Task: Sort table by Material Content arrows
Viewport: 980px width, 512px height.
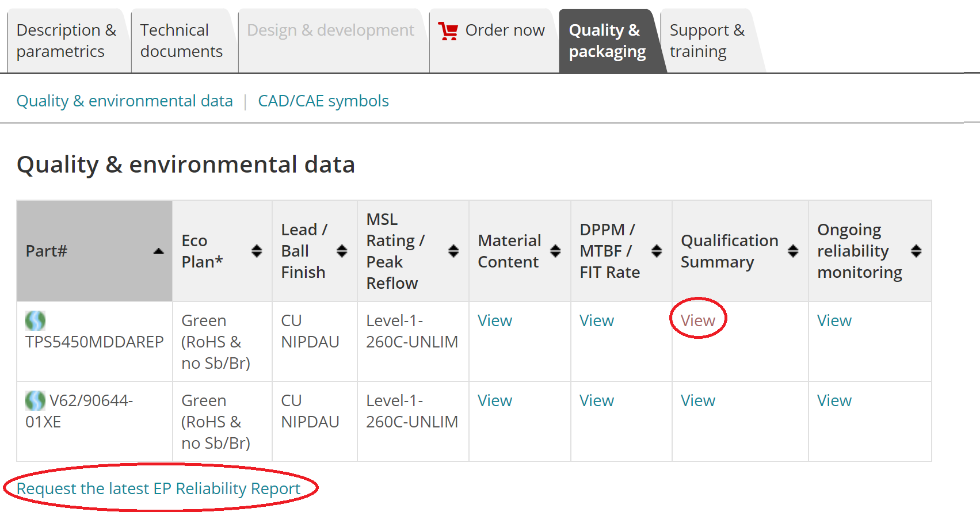Action: (x=555, y=251)
